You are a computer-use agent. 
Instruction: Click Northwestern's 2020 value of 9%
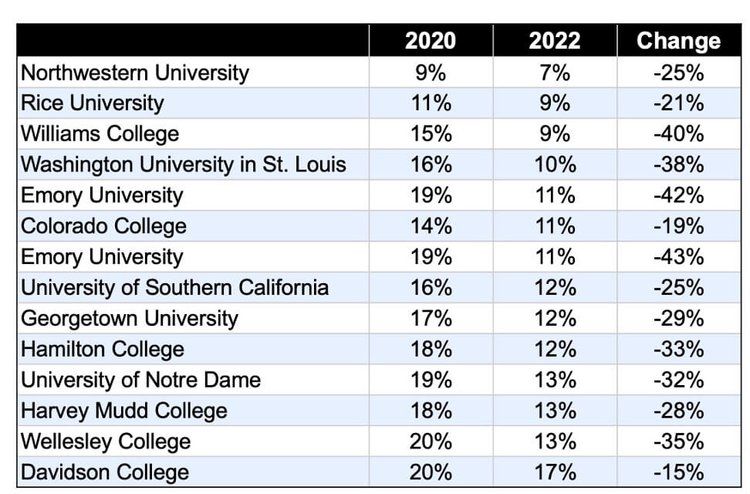[430, 73]
